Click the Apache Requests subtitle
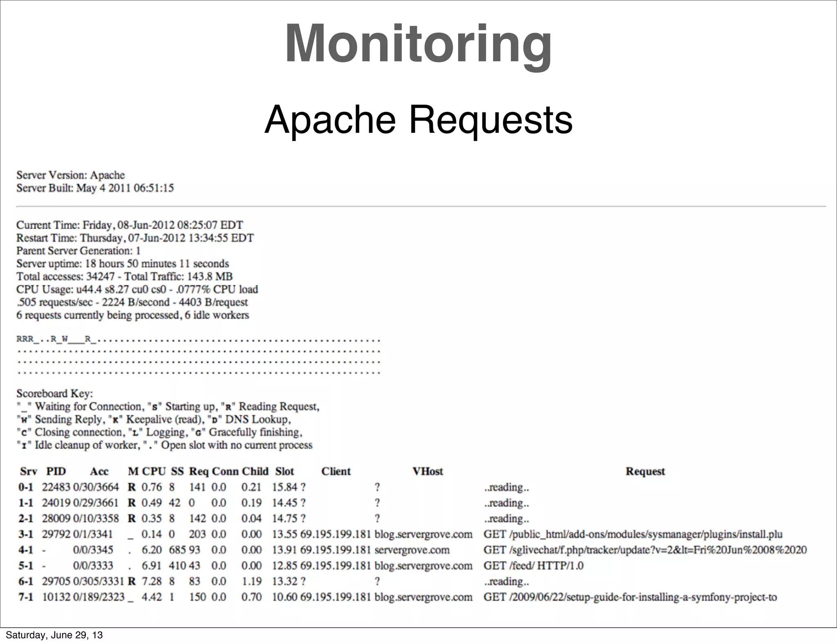Screen dimensions: 837x644 [x=418, y=120]
